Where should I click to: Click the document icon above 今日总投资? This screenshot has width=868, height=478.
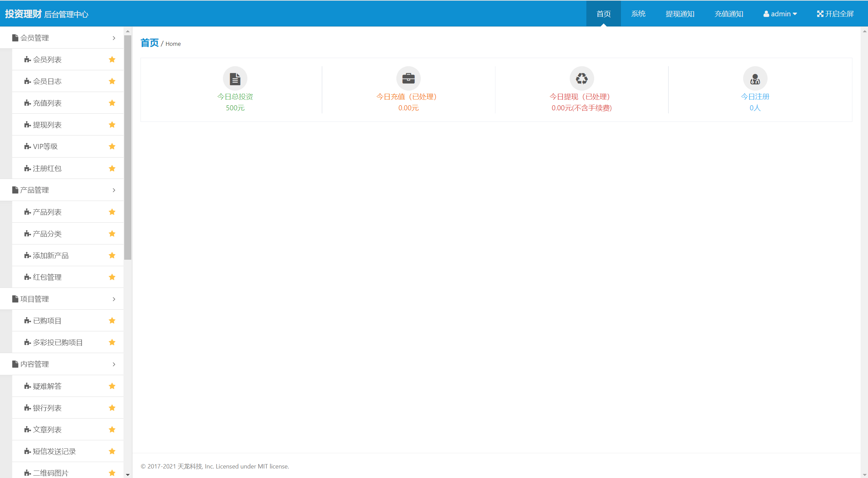click(235, 79)
